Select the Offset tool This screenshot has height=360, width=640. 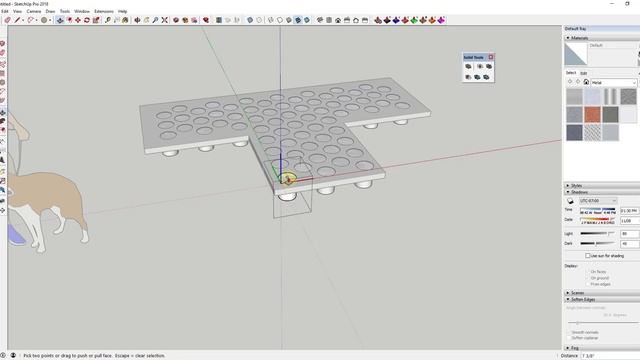tap(69, 20)
